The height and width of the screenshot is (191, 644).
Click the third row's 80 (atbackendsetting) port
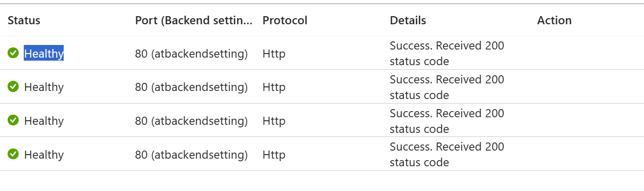pyautogui.click(x=192, y=121)
